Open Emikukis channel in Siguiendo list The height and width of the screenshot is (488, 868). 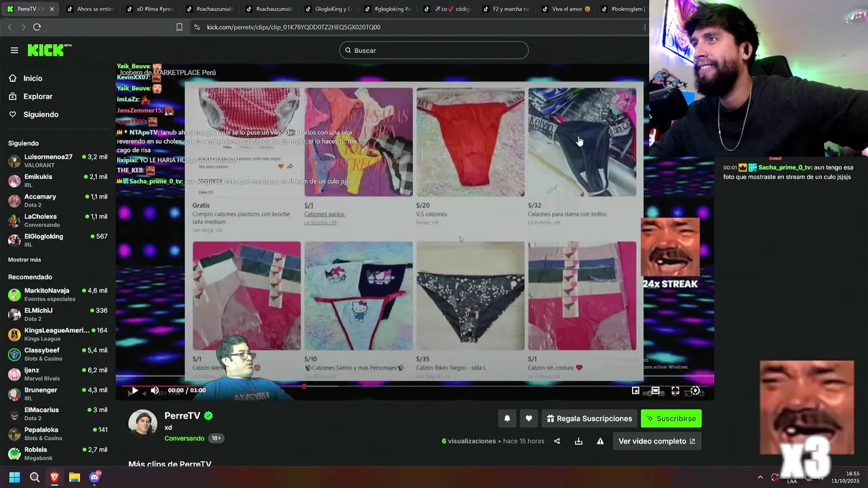pos(58,180)
